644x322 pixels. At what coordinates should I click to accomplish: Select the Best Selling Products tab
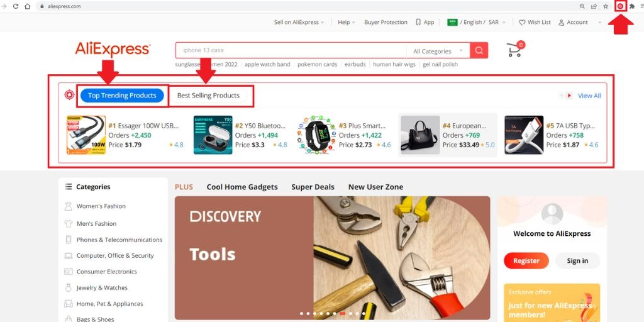tap(208, 96)
